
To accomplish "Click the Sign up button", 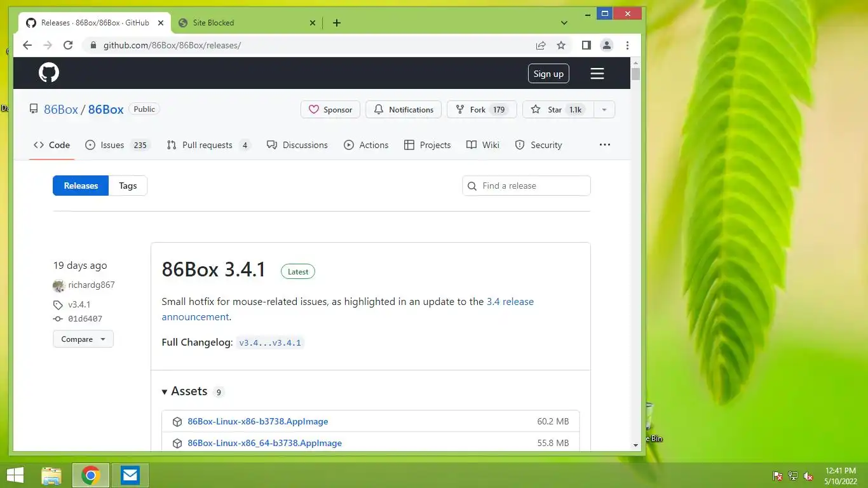I will point(548,74).
